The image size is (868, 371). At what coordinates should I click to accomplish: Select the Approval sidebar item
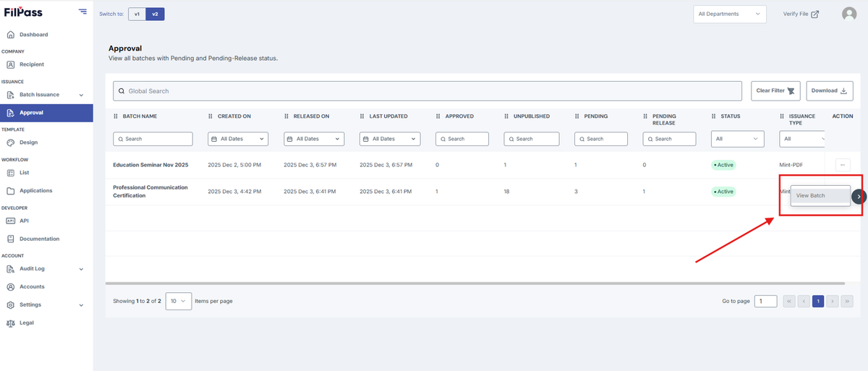[46, 113]
